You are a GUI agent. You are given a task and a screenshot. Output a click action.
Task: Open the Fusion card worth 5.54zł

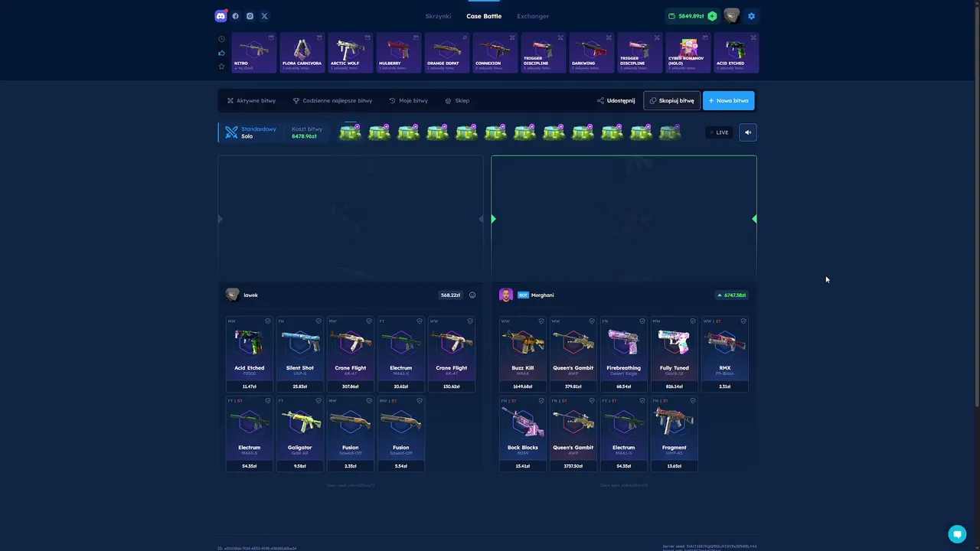click(400, 434)
